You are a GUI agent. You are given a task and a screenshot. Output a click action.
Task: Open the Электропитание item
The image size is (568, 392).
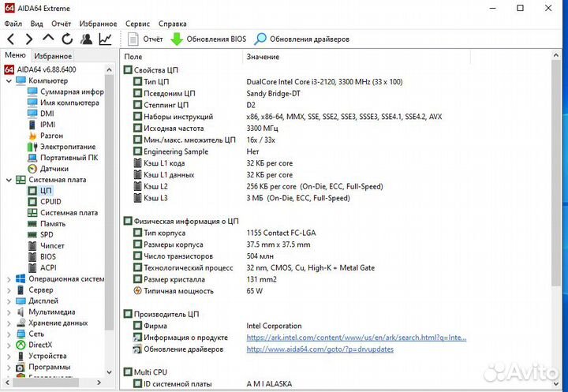[x=62, y=147]
